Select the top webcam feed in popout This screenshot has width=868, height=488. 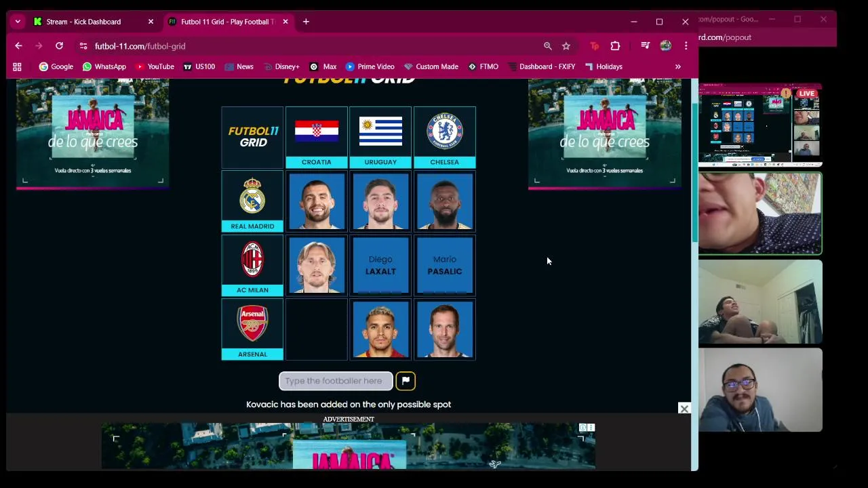[x=760, y=213]
